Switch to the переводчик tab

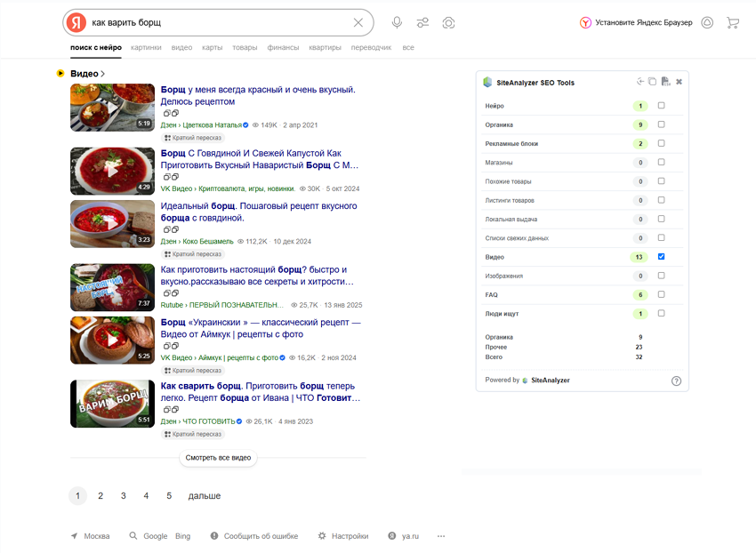pyautogui.click(x=371, y=47)
